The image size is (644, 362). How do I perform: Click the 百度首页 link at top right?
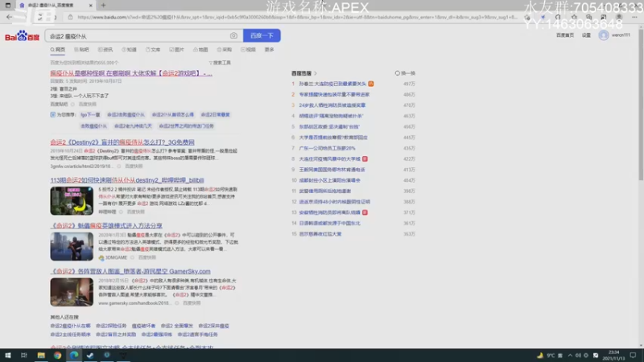click(x=565, y=35)
